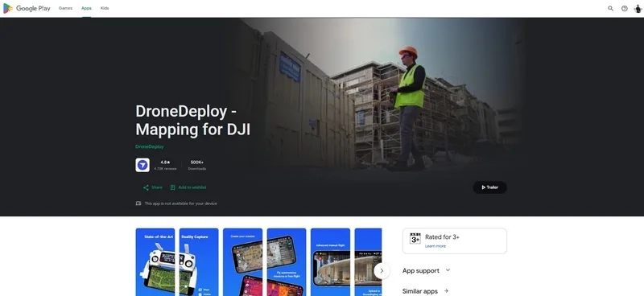Click the wishlist bookmark icon

[172, 187]
